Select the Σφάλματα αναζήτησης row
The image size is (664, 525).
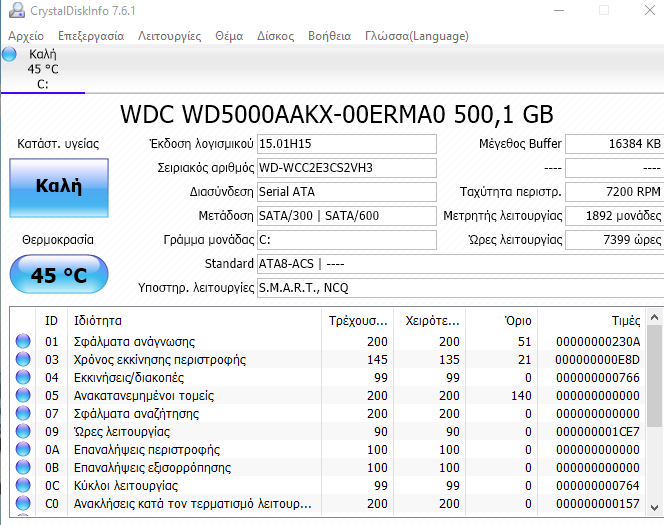point(328,413)
